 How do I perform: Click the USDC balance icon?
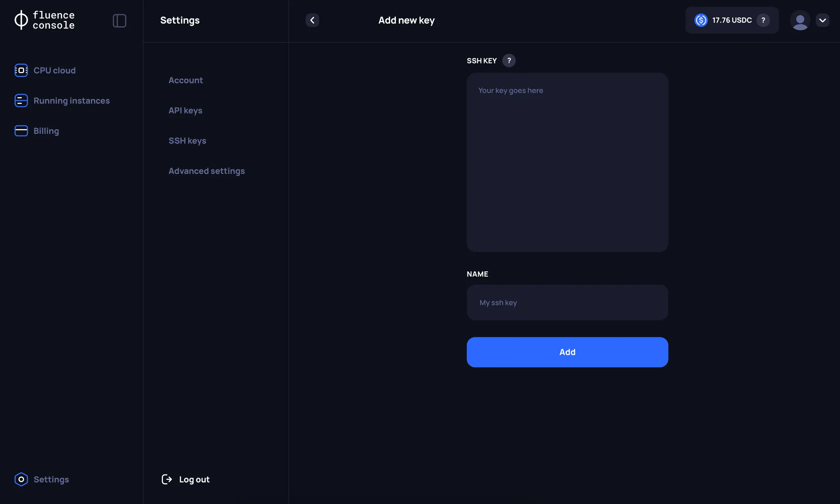(701, 20)
